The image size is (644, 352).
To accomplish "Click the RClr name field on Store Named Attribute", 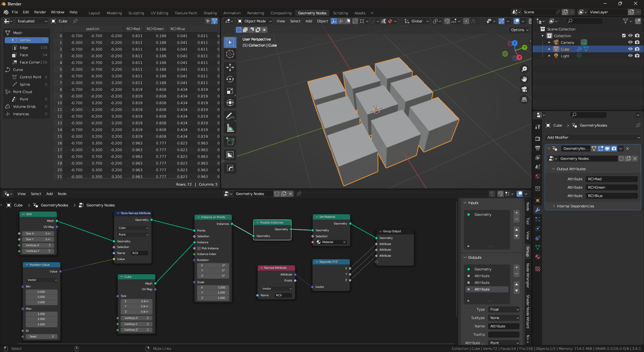I will pyautogui.click(x=140, y=253).
